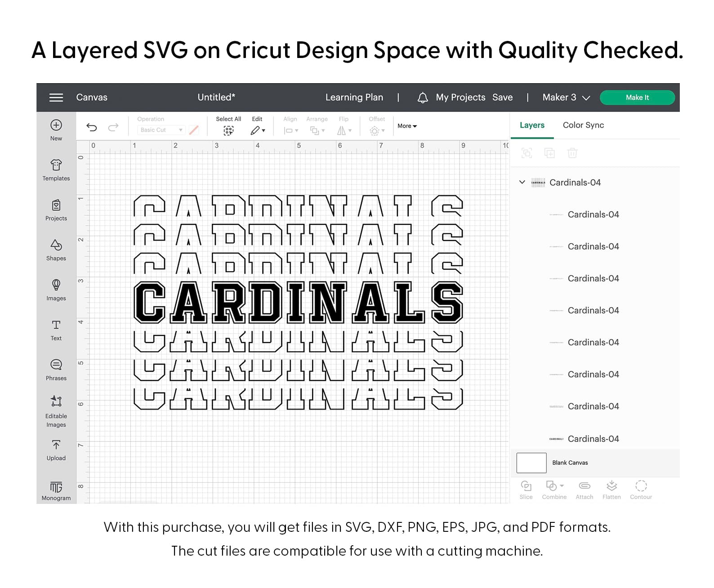The image size is (714, 588).
Task: Open My Projects
Action: click(460, 98)
